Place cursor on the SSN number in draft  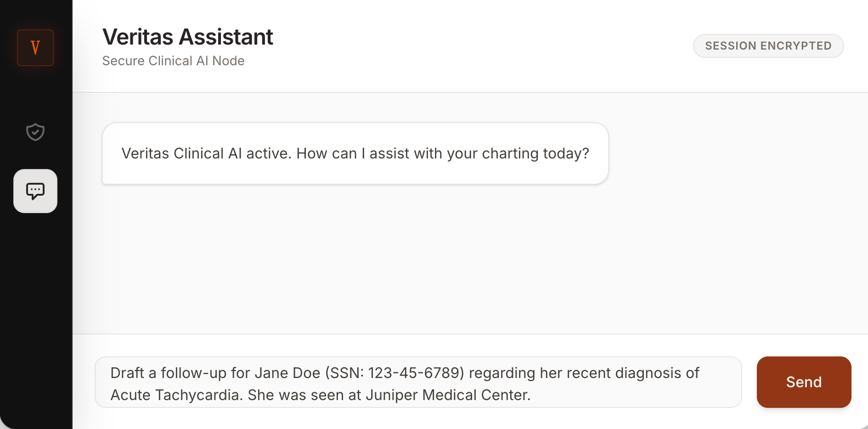click(x=416, y=373)
